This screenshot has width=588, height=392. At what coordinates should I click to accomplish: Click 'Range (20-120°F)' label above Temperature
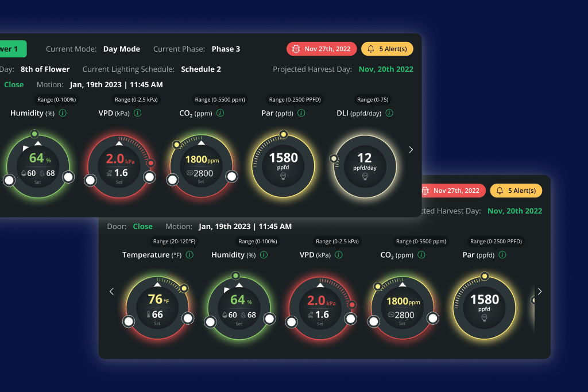[x=174, y=242]
